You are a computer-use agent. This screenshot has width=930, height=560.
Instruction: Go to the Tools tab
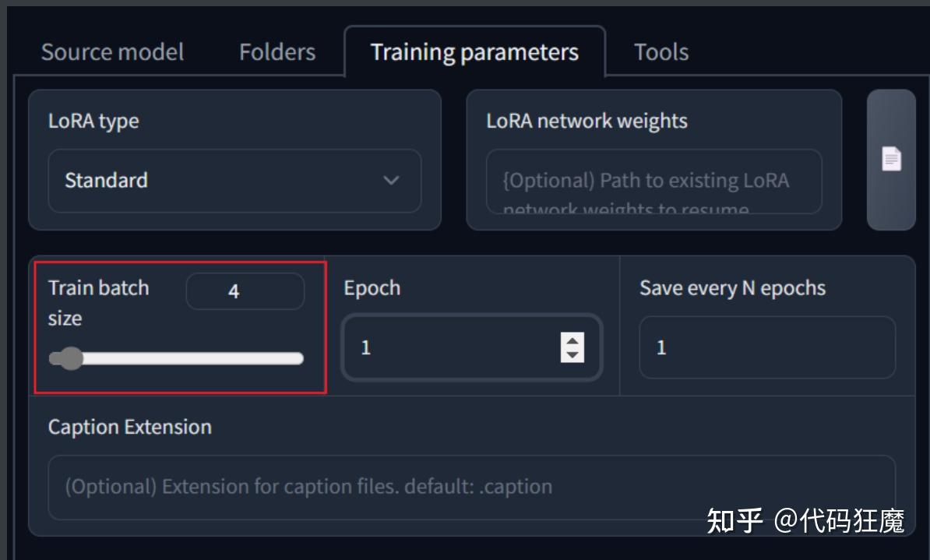pos(661,52)
